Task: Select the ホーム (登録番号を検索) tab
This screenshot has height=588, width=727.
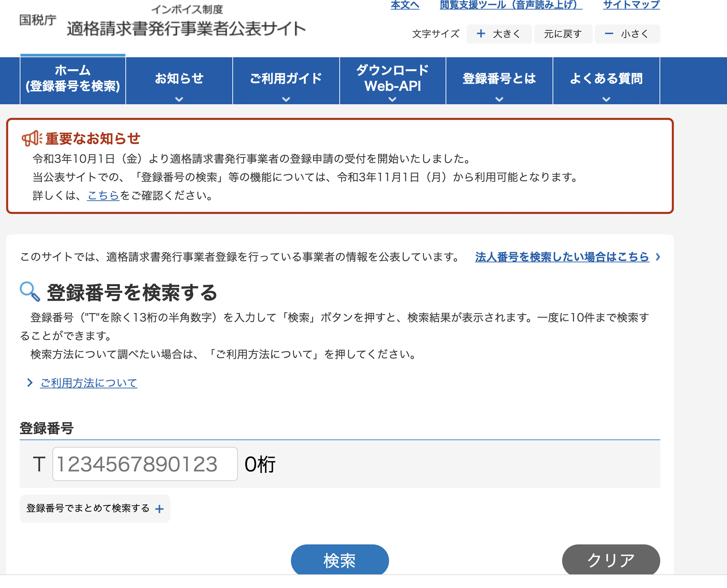Action: (x=73, y=79)
